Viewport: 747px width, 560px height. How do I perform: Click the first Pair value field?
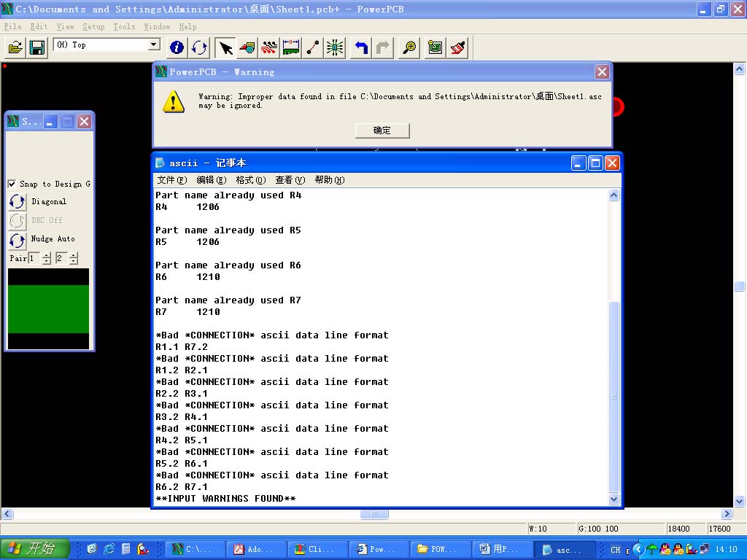(34, 258)
